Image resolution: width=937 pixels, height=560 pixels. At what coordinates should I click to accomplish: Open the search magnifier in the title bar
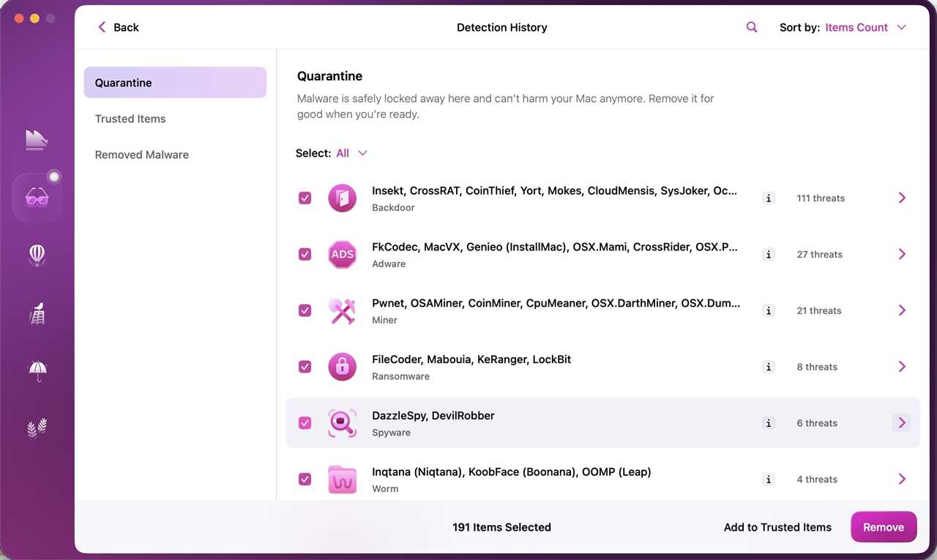tap(751, 26)
